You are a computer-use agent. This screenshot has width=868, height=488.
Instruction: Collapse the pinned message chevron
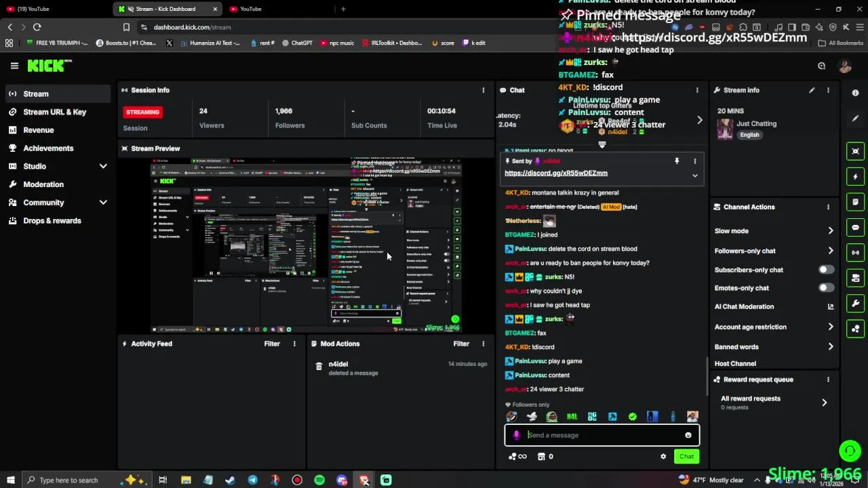[x=694, y=176]
